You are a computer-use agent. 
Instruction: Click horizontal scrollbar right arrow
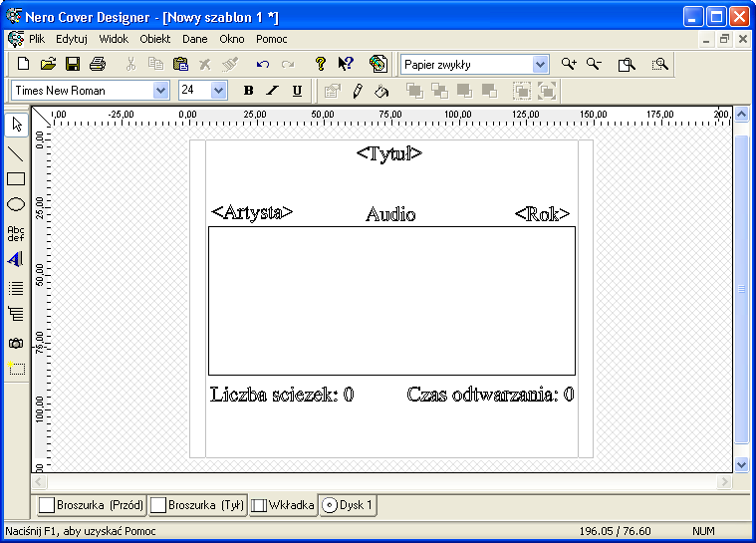(724, 481)
